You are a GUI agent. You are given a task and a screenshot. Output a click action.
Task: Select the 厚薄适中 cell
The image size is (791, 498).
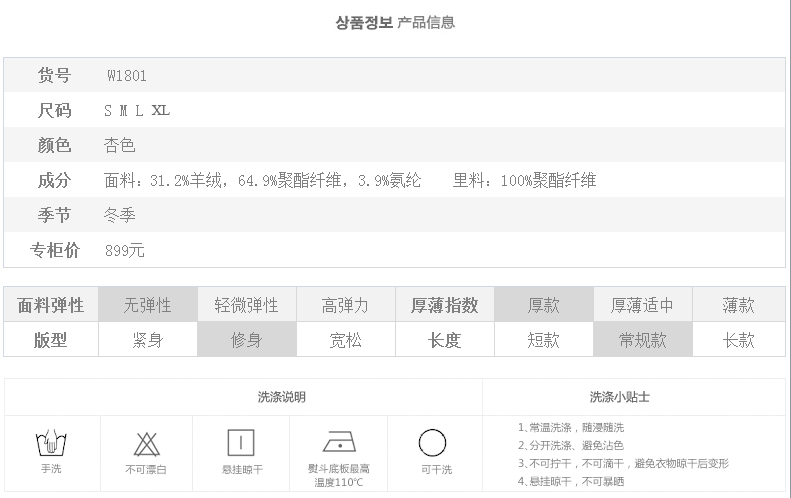point(643,304)
